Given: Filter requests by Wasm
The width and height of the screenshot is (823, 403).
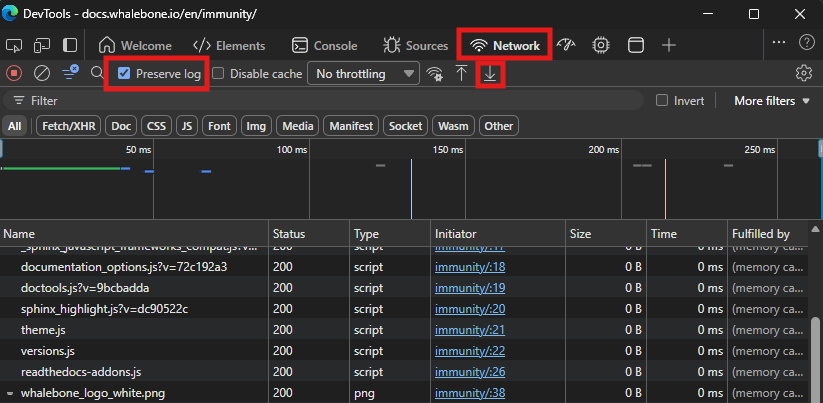Looking at the screenshot, I should pos(453,126).
